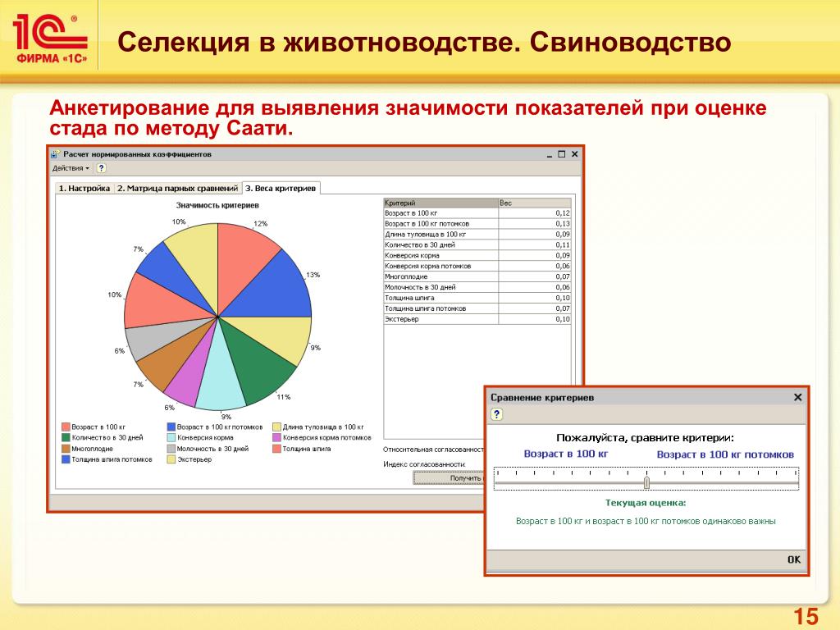Close the Сравнение критериев dialog
840x630 pixels.
(797, 398)
